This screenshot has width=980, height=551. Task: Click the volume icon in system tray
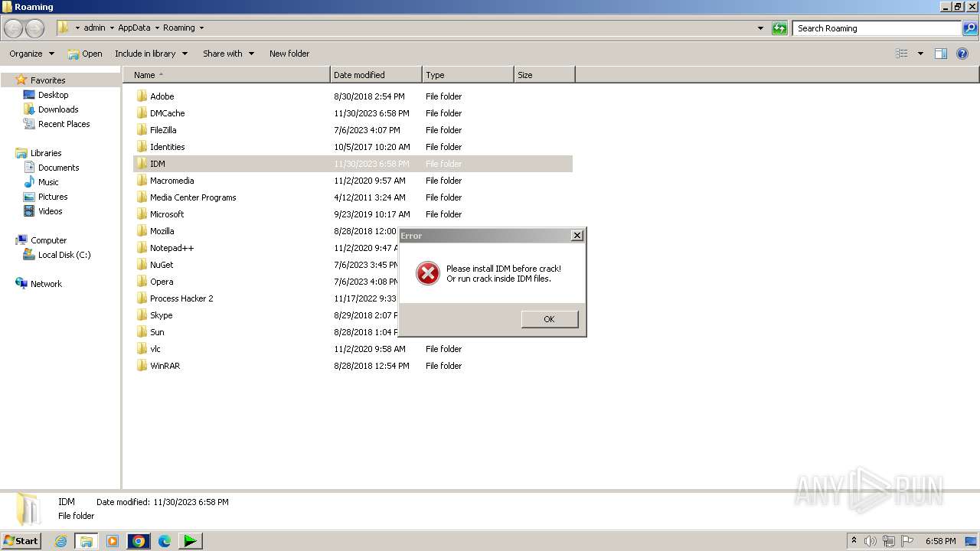pyautogui.click(x=871, y=541)
